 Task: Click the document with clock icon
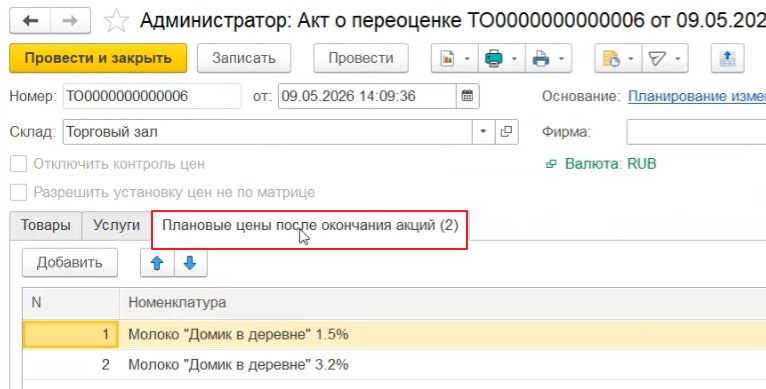[x=611, y=59]
